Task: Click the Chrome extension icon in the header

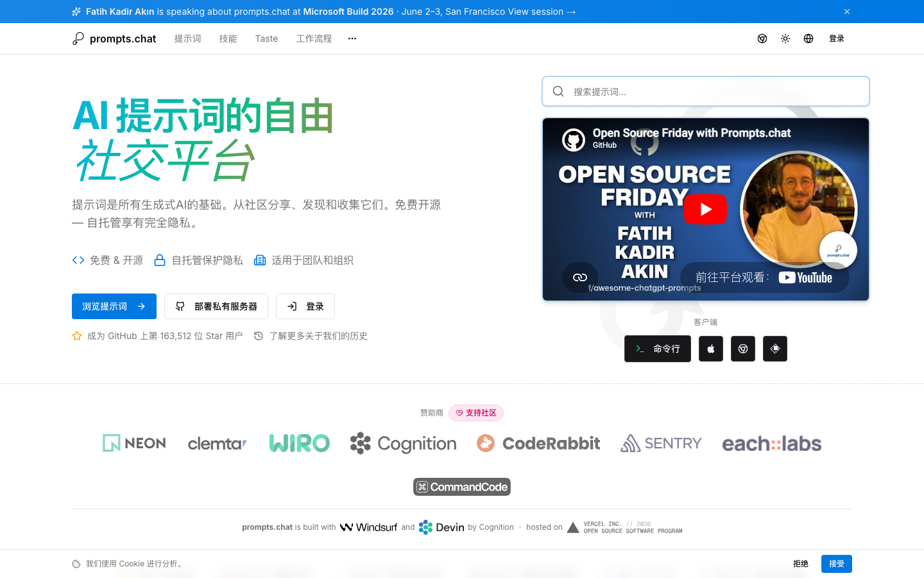Action: [762, 39]
